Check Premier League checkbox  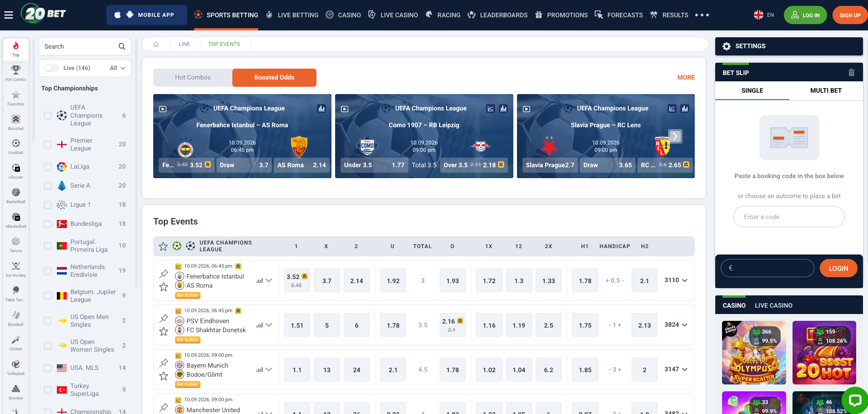[48, 145]
